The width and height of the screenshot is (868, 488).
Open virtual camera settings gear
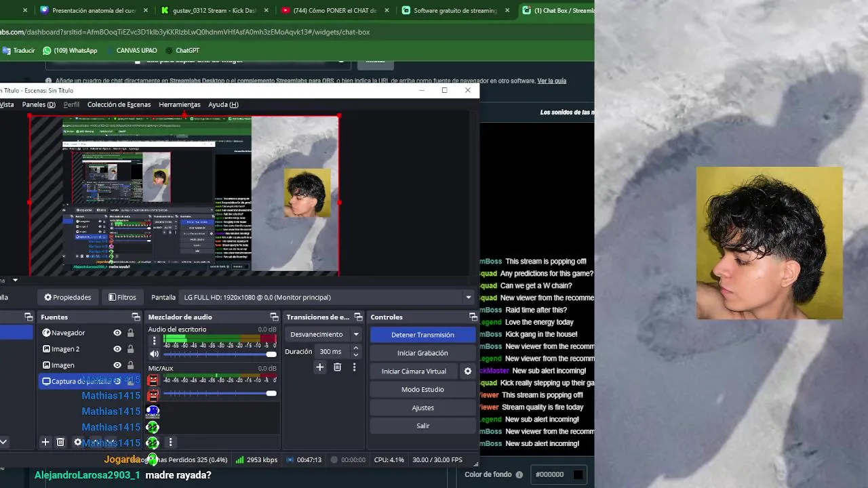pyautogui.click(x=467, y=371)
